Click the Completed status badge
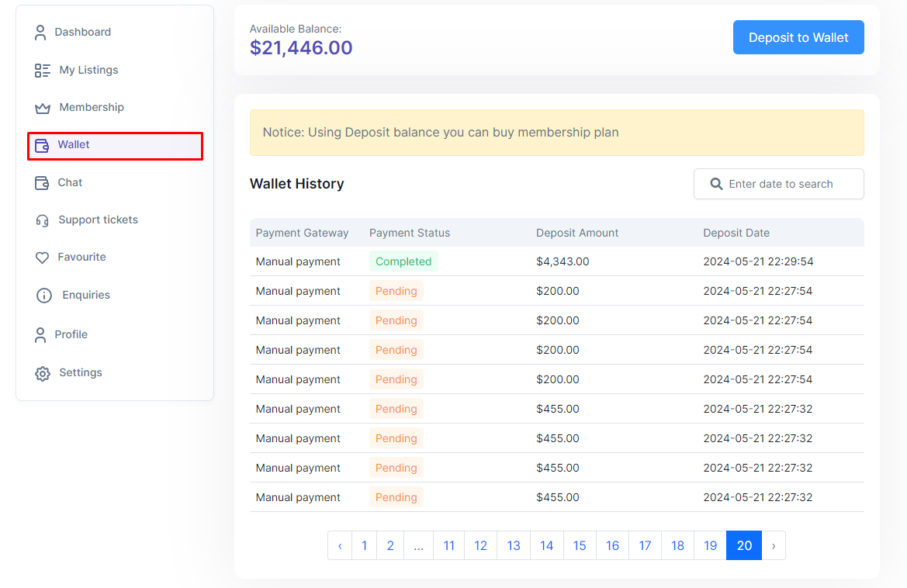This screenshot has height=588, width=907. (403, 261)
